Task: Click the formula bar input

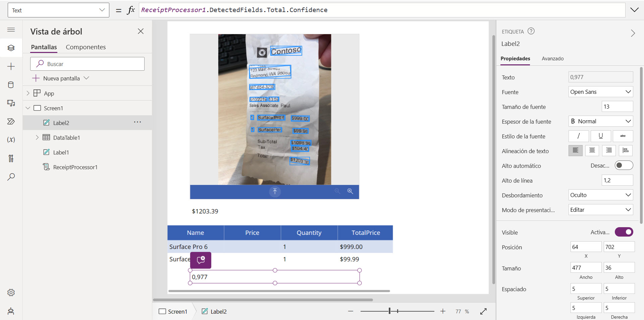Action: 382,10
